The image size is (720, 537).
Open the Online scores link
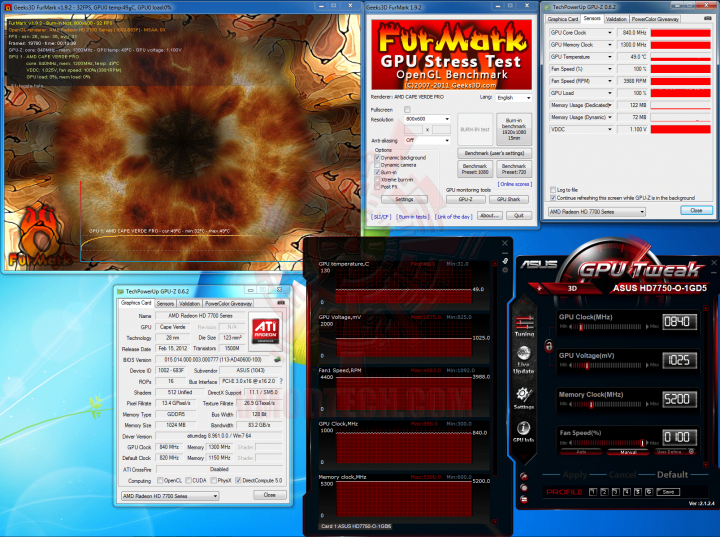[x=515, y=184]
